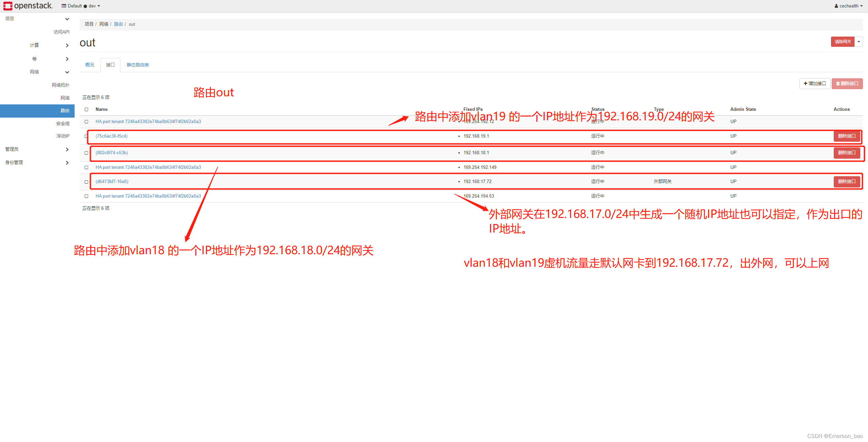Open the cechealth user account menu
This screenshot has width=868, height=442.
coord(848,6)
